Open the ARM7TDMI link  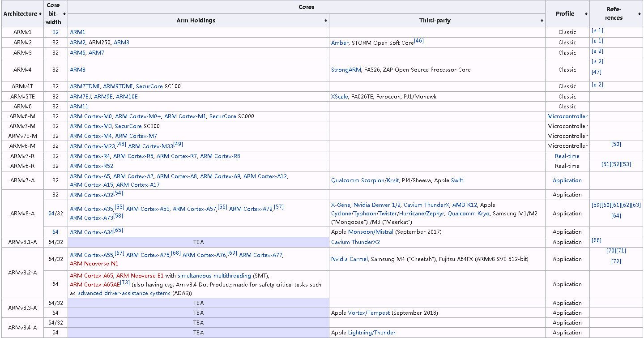(x=85, y=86)
